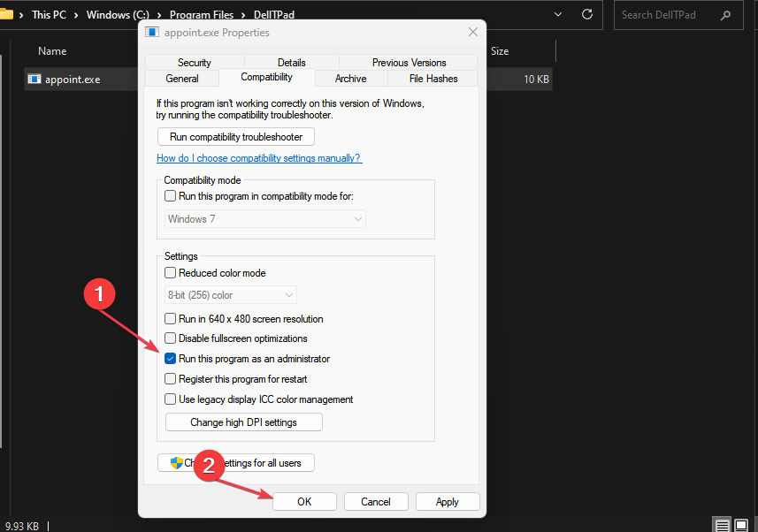Click the application icon in the Properties dialog title bar
This screenshot has width=758, height=532.
(150, 31)
